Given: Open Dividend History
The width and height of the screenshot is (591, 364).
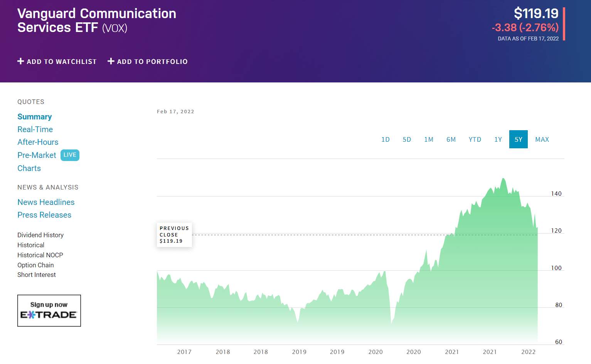Looking at the screenshot, I should pos(40,235).
